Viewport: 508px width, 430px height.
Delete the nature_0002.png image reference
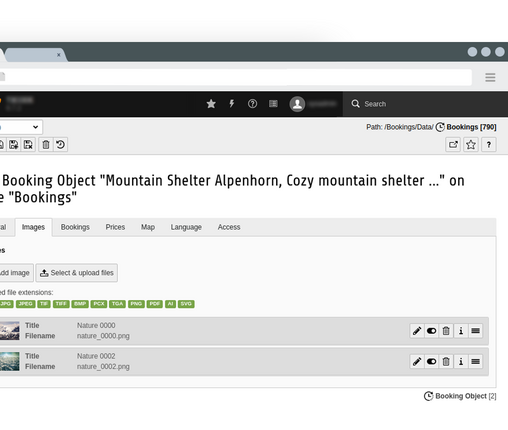[446, 362]
